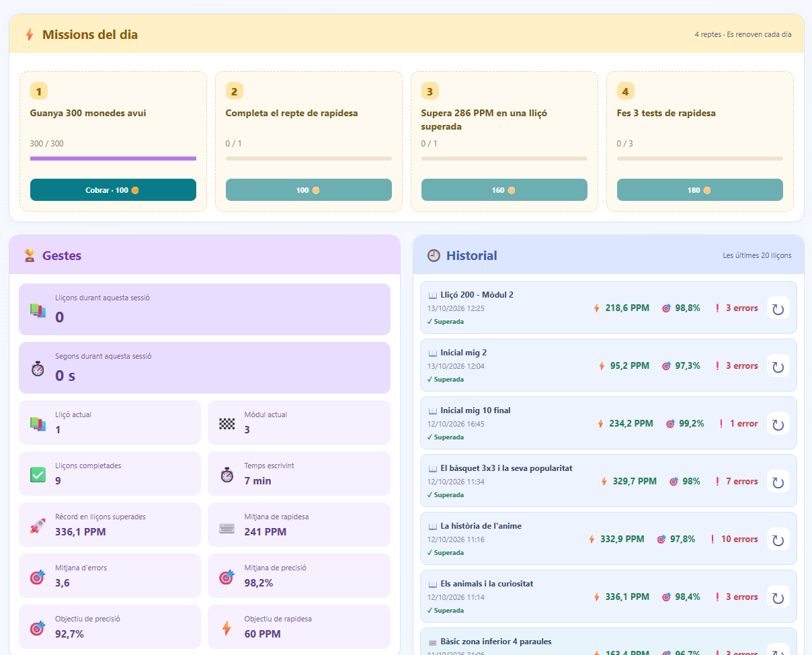
Task: Click the stopwatch icon for Temps escrivint
Action: [227, 474]
